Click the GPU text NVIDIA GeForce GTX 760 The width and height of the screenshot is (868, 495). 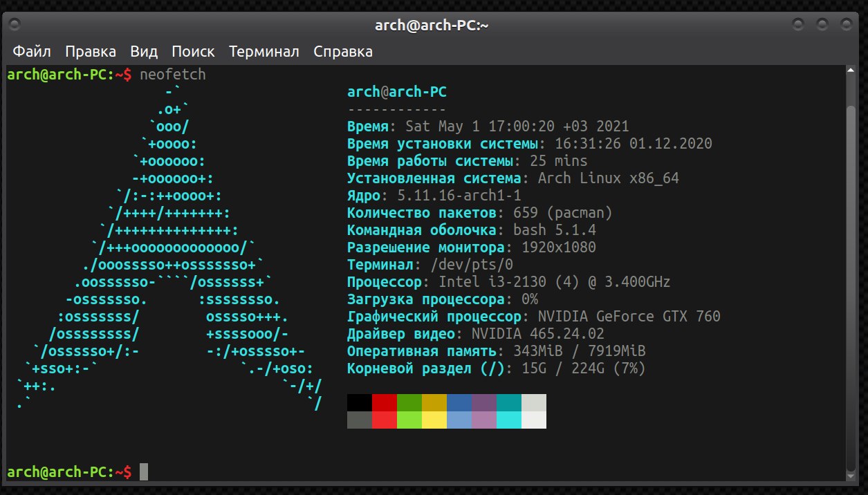(629, 317)
